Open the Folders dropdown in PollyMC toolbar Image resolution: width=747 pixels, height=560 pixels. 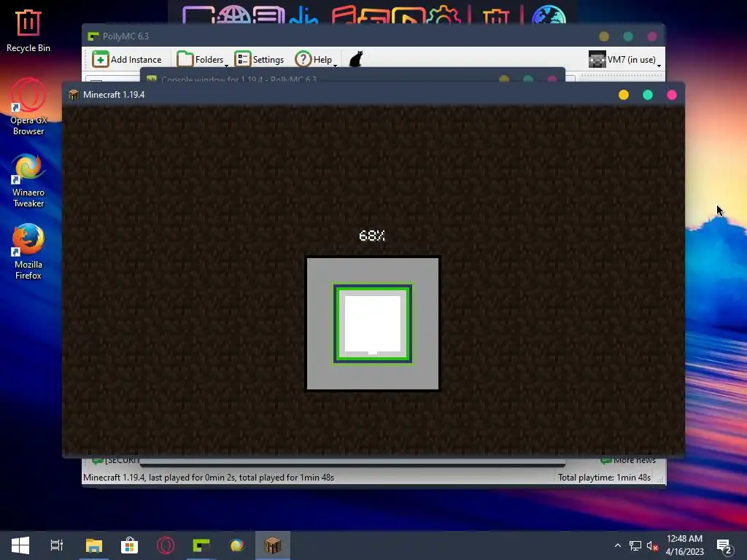[203, 60]
